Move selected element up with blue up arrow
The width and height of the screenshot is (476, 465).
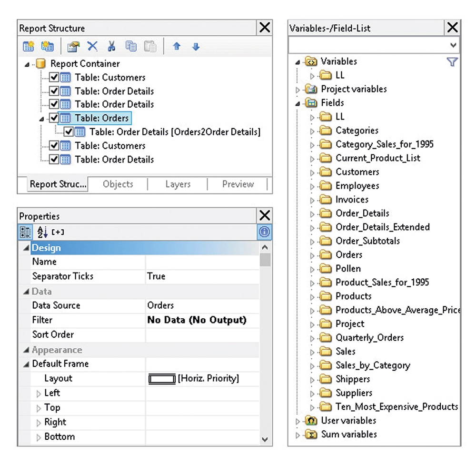[177, 47]
